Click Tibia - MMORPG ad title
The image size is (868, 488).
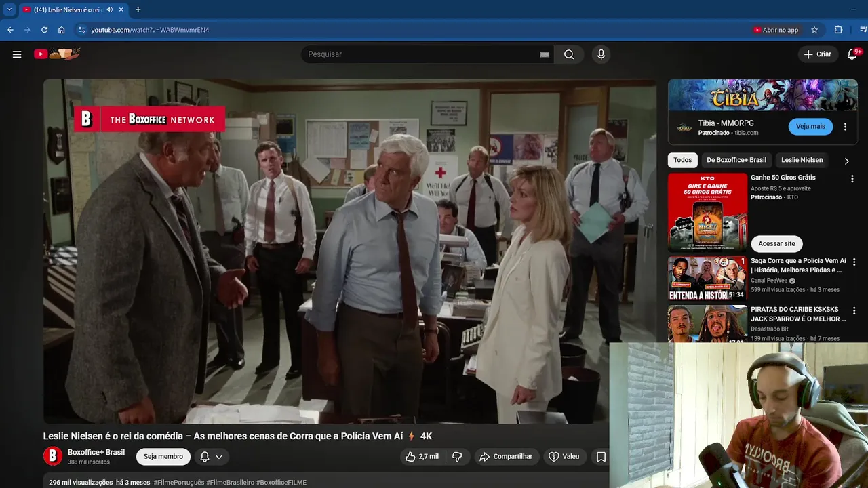pyautogui.click(x=726, y=123)
